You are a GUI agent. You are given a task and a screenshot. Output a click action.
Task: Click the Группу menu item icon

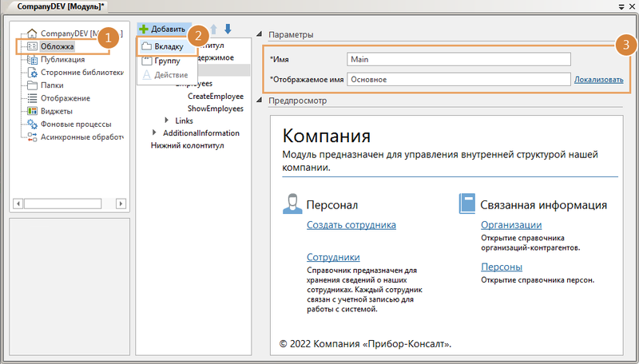click(147, 61)
